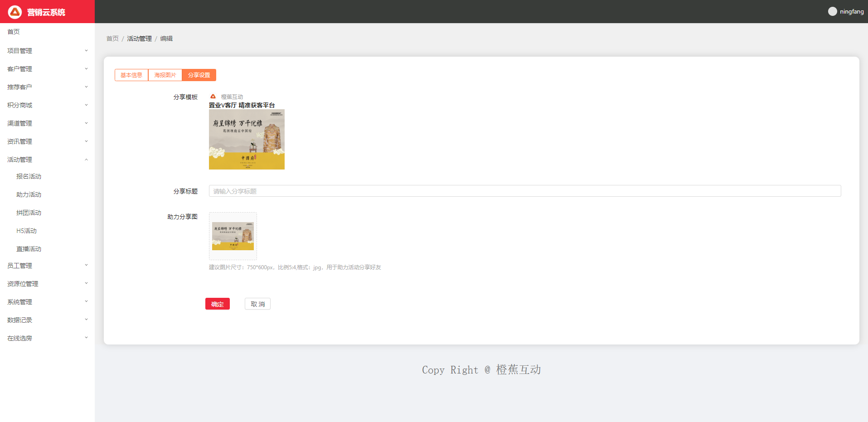Focus the 分享标题 input field
This screenshot has height=422, width=868.
[x=525, y=191]
